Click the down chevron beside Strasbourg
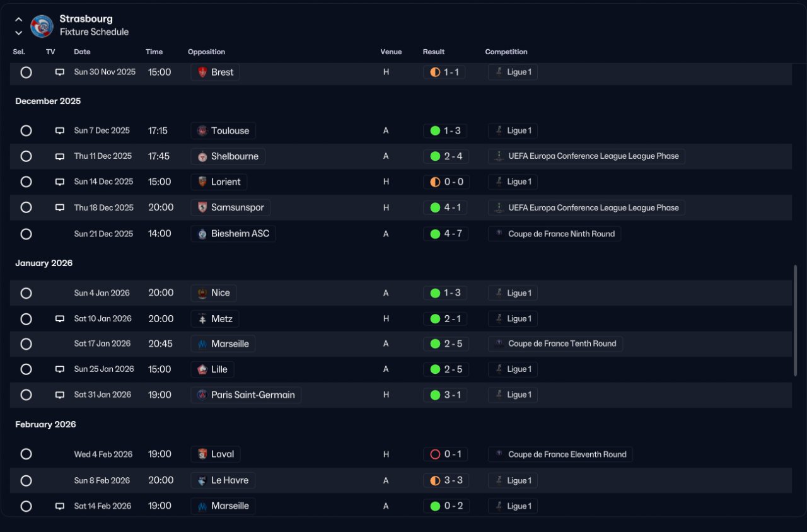Screen dimensions: 807x532 click(19, 32)
